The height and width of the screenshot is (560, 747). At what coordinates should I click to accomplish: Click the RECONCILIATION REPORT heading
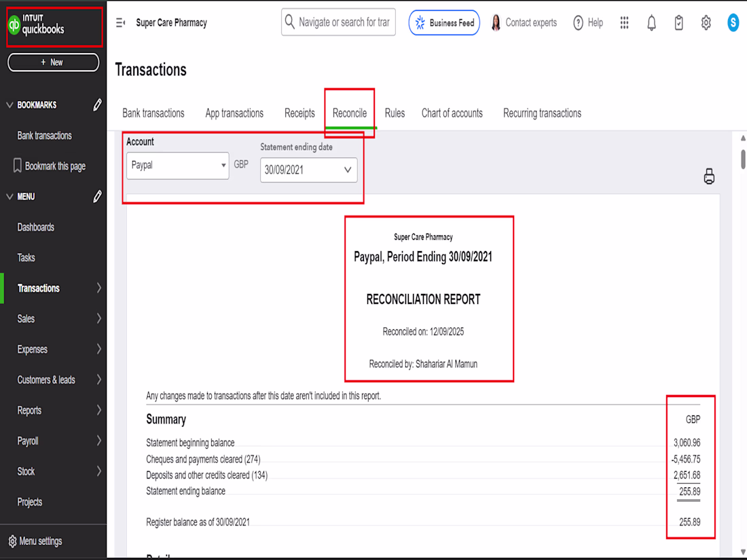click(423, 299)
